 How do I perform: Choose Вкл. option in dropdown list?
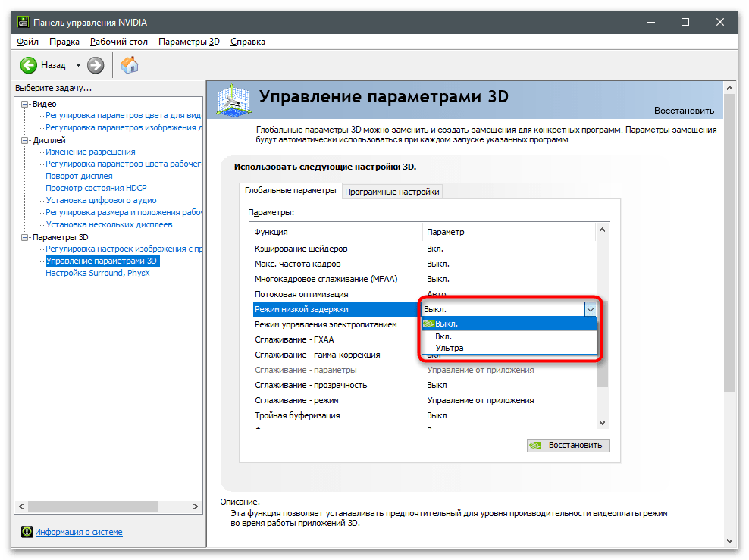pyautogui.click(x=444, y=336)
